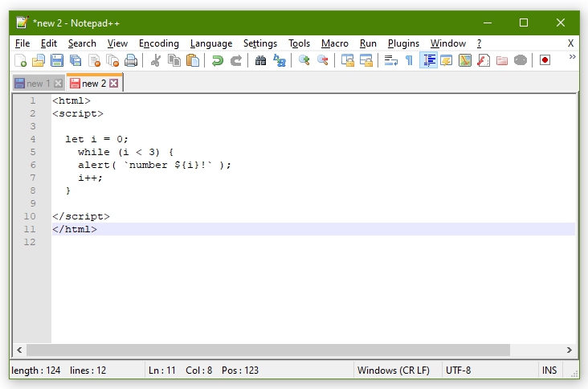Click on the 'let i = 0;' code line

(x=96, y=139)
